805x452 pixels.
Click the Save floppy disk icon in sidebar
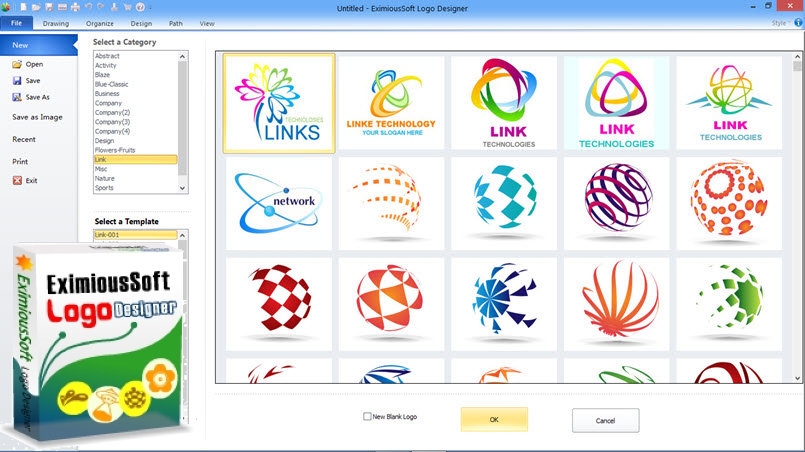click(x=16, y=81)
